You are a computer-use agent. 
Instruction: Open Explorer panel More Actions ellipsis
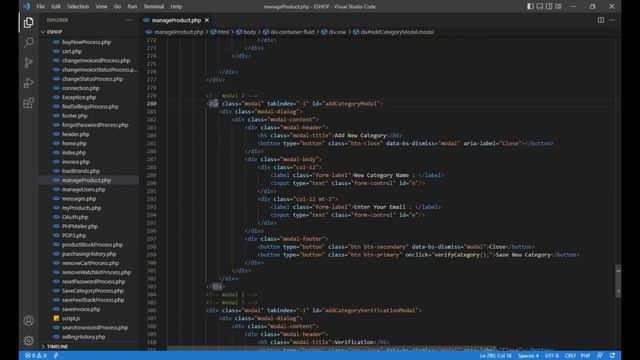coord(129,20)
